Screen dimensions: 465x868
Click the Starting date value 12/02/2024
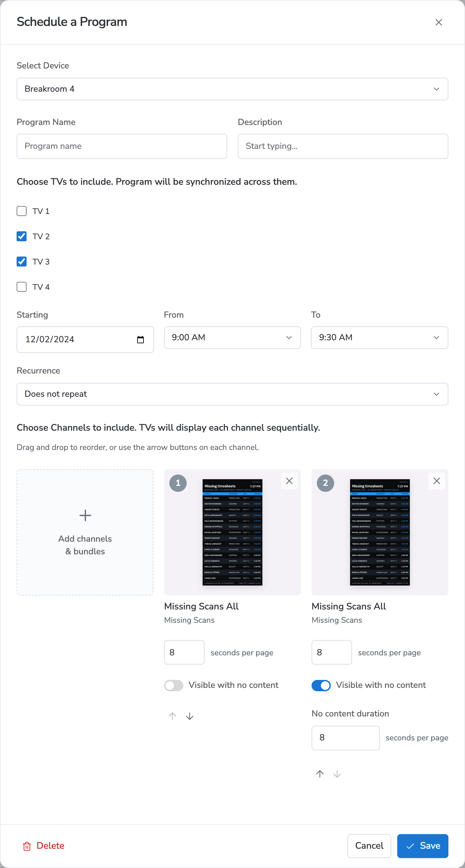[50, 340]
